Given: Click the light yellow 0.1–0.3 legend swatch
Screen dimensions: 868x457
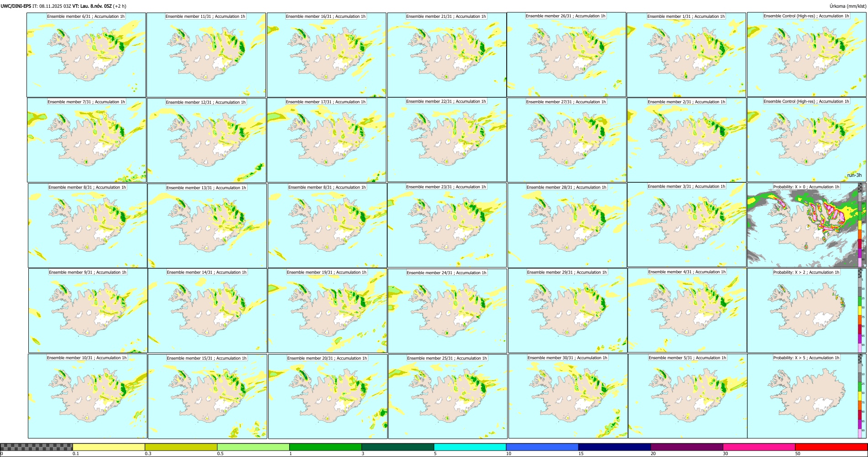Looking at the screenshot, I should tap(109, 447).
